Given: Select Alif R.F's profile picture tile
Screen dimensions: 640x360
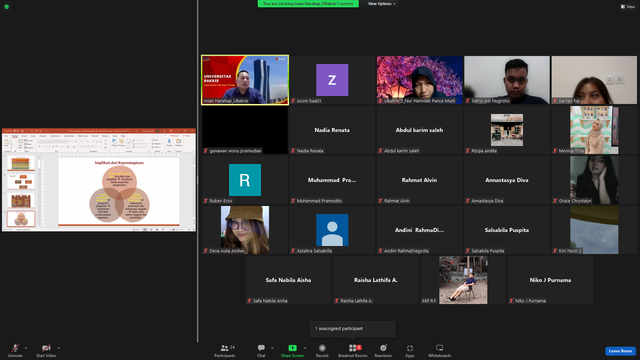Looking at the screenshot, I should coord(463,280).
